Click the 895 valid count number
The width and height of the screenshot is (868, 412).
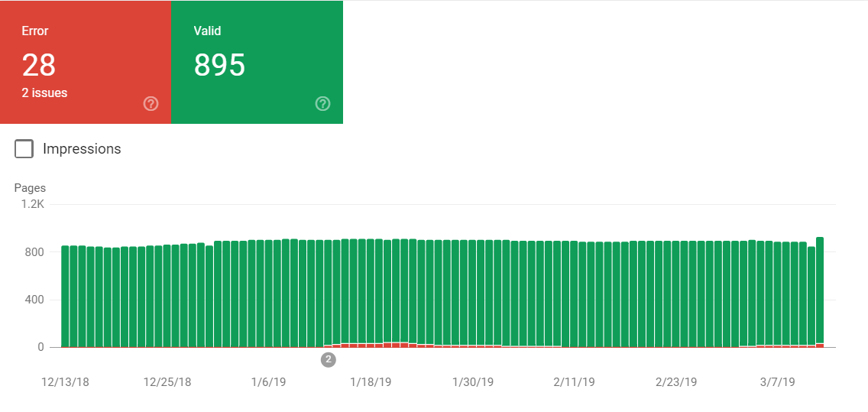click(219, 66)
